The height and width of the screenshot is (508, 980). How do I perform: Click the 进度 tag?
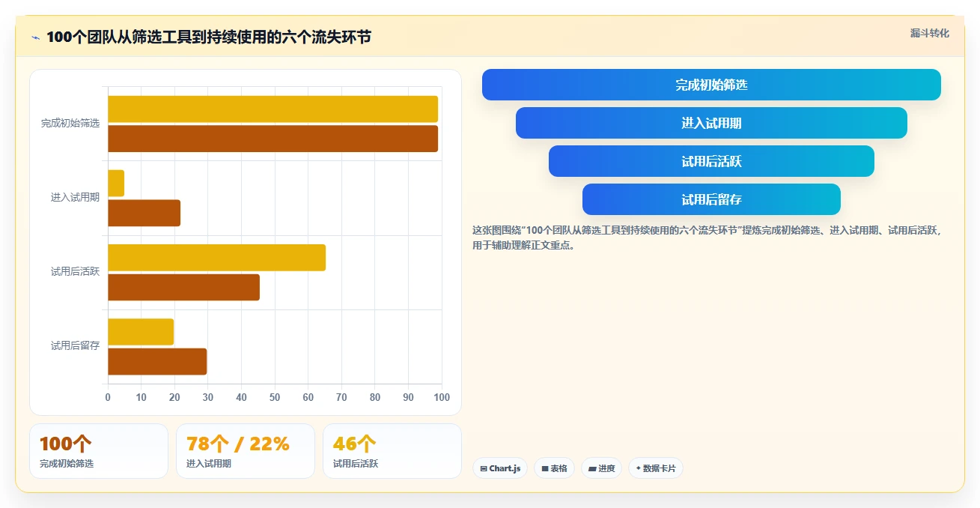click(x=601, y=468)
